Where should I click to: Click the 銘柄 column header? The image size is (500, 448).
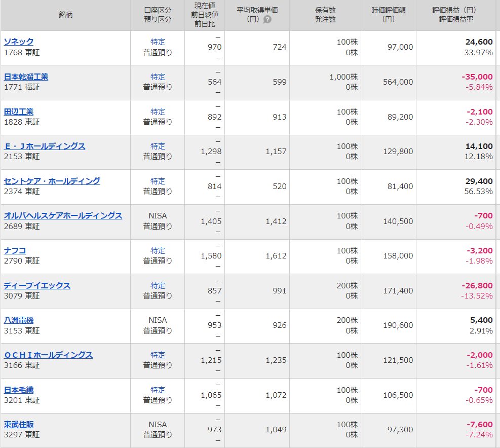tap(66, 15)
